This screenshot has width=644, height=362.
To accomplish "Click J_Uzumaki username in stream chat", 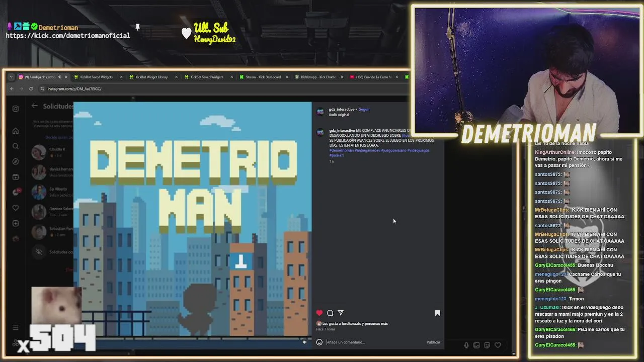I will click(547, 308).
